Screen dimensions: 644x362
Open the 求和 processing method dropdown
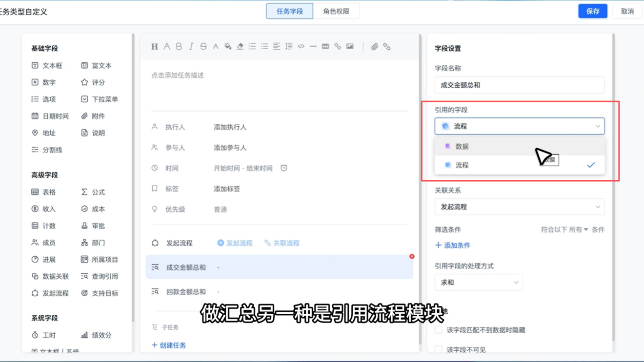479,283
